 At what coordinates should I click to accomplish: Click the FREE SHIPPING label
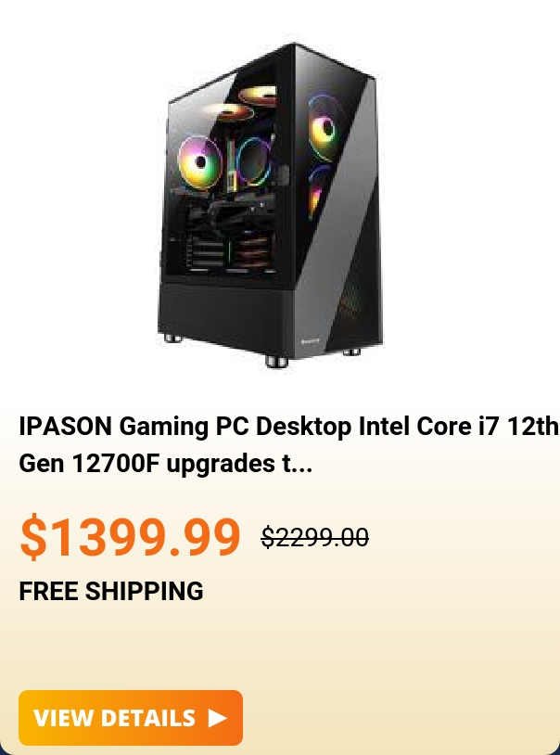tap(110, 591)
